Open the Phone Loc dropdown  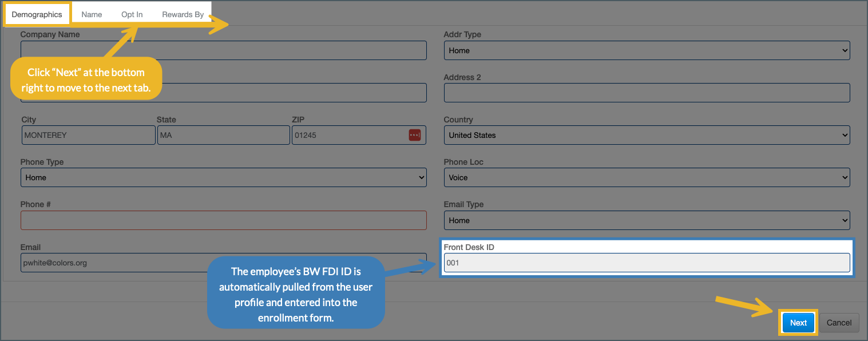(x=647, y=177)
